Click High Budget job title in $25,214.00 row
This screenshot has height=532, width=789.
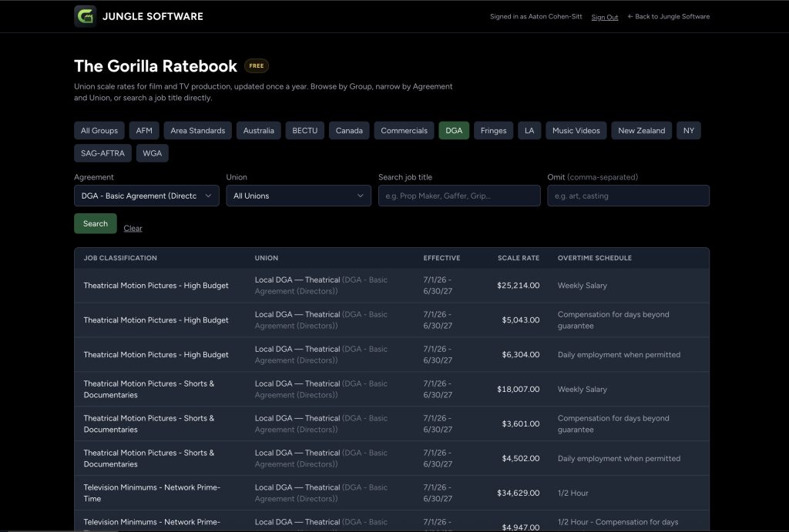tap(156, 285)
